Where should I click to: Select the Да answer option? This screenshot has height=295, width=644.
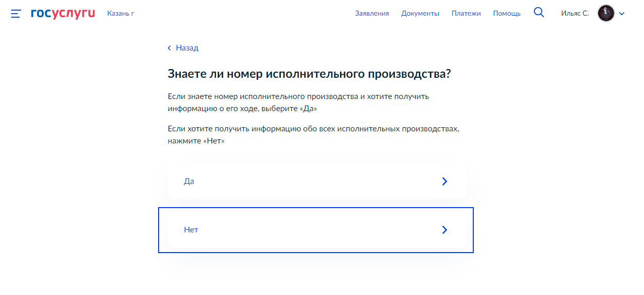[189, 181]
